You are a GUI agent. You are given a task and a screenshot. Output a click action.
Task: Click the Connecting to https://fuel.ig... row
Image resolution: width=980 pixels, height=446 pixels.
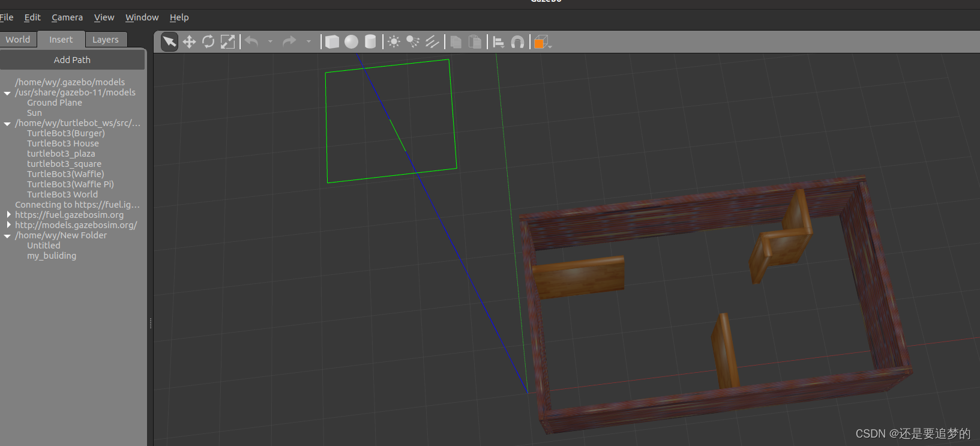tap(77, 205)
